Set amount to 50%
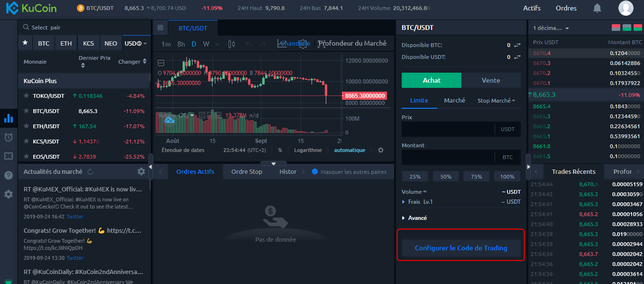 click(446, 177)
